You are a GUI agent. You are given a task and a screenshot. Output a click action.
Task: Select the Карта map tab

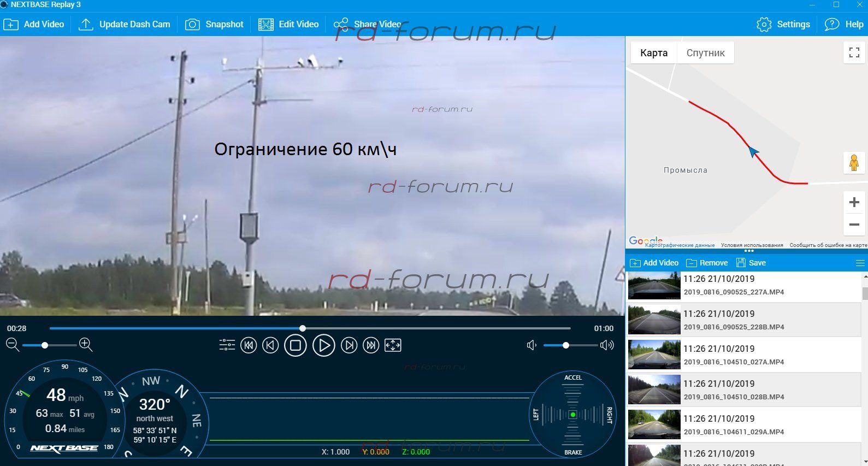pos(654,53)
